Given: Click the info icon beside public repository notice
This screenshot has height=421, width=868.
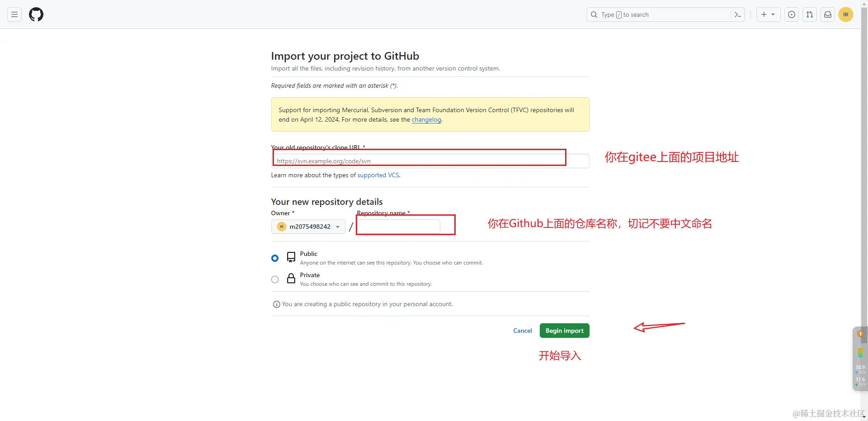Looking at the screenshot, I should (276, 304).
